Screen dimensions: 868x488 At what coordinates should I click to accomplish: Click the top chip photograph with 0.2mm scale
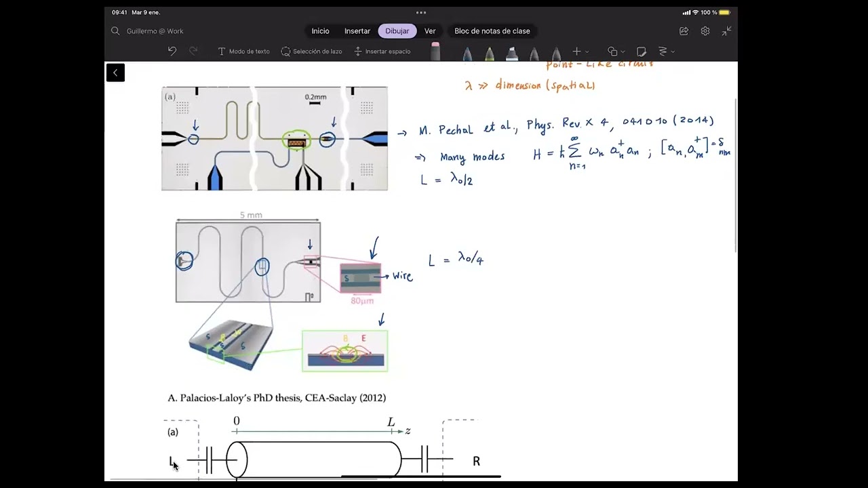275,138
